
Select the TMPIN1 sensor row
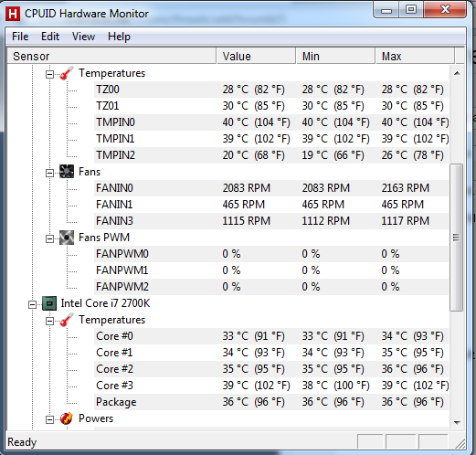(x=271, y=139)
